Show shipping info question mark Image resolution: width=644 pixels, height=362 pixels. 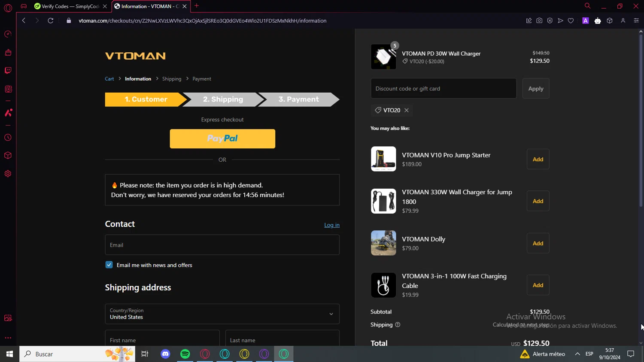(398, 325)
